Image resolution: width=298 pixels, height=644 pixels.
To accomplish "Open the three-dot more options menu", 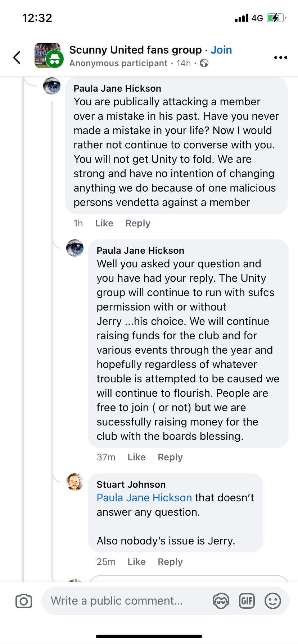I will pos(280,57).
